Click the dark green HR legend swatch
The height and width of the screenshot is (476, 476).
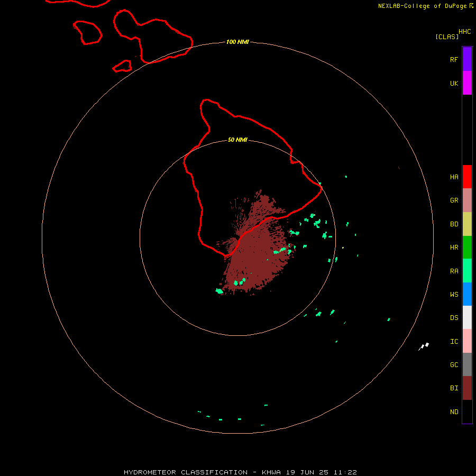pos(467,248)
